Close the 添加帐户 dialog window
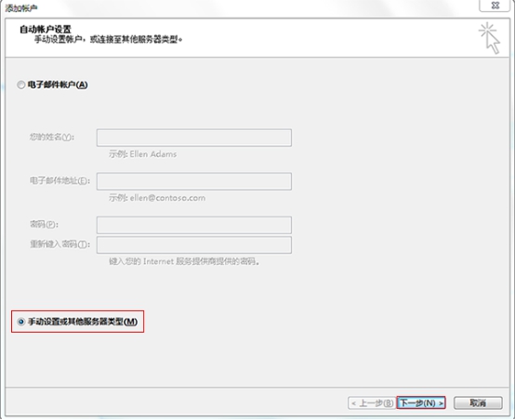 point(495,6)
